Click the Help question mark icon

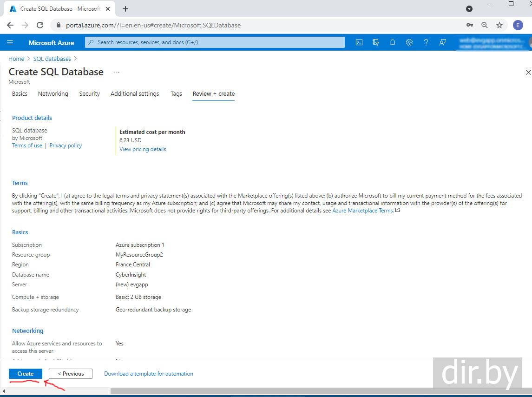click(426, 42)
